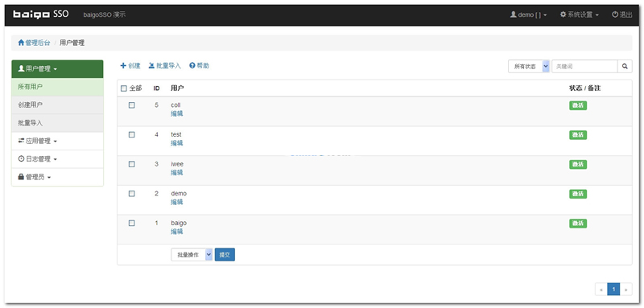Expand the 系统设置 top bar menu
The height and width of the screenshot is (308, 644).
(580, 14)
